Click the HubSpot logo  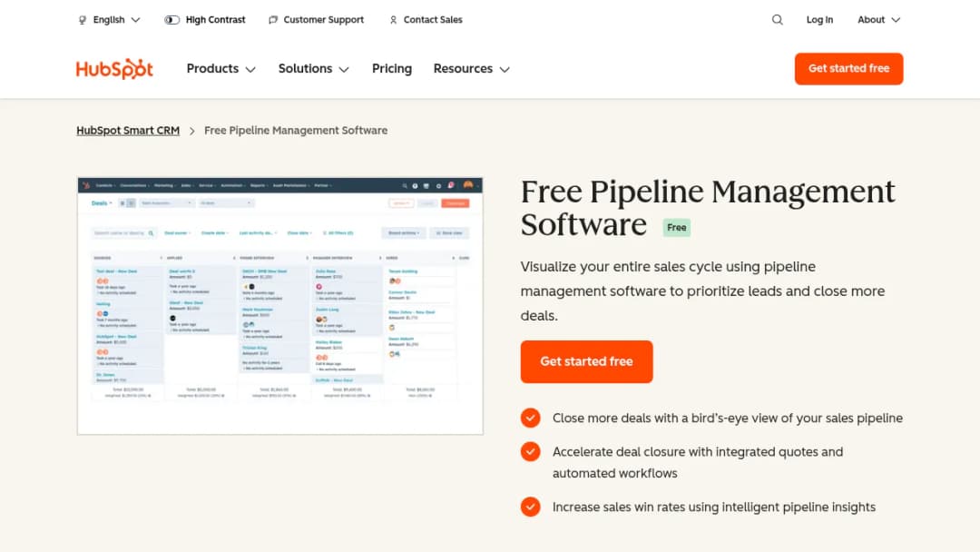coord(114,69)
